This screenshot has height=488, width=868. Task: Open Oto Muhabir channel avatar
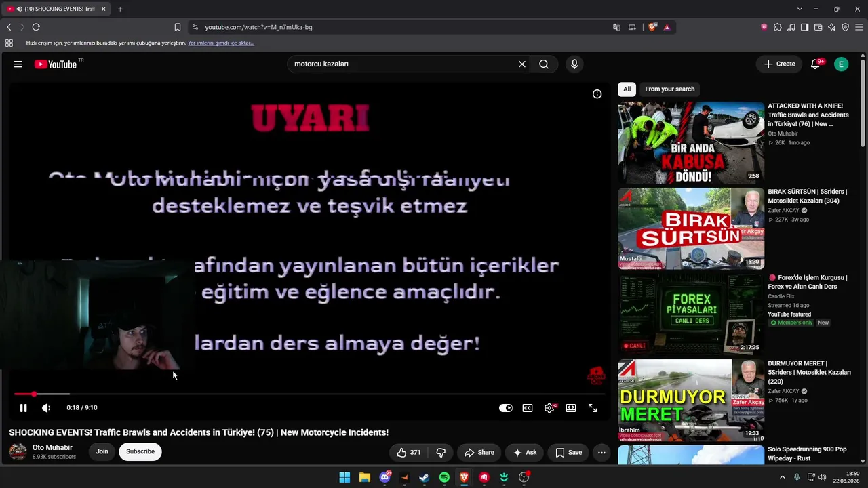(x=18, y=451)
